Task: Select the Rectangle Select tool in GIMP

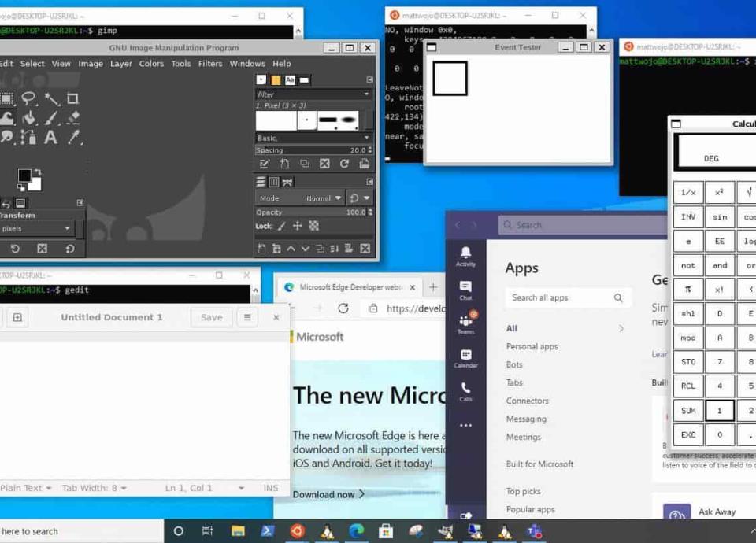Action: [7, 99]
